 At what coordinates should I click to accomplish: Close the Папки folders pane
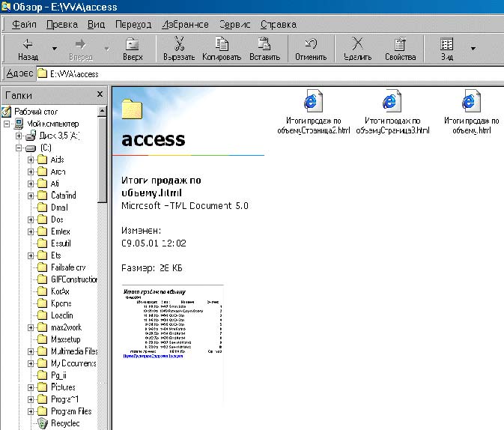pos(100,94)
